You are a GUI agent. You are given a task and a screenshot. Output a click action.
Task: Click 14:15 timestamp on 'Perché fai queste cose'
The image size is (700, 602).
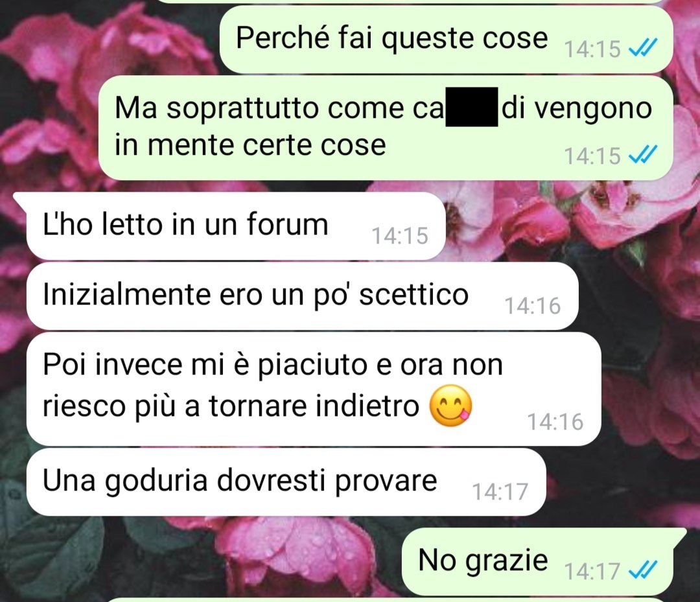pyautogui.click(x=592, y=49)
